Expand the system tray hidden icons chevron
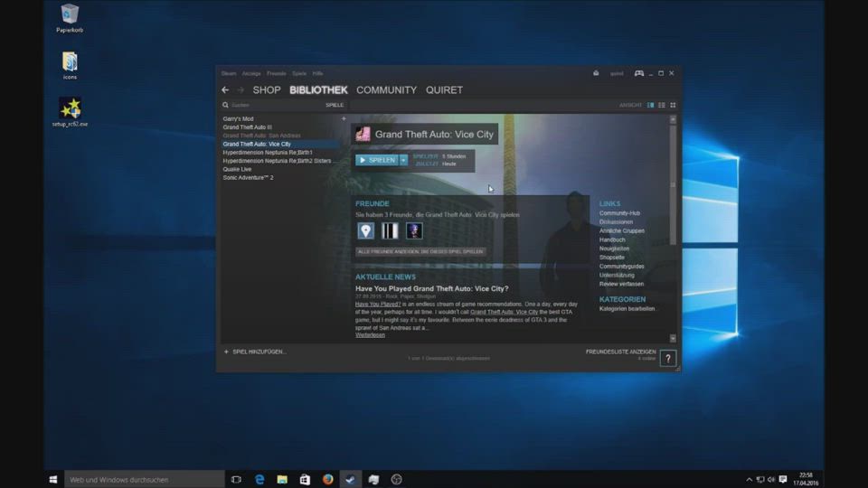The width and height of the screenshot is (868, 488). pyautogui.click(x=749, y=479)
